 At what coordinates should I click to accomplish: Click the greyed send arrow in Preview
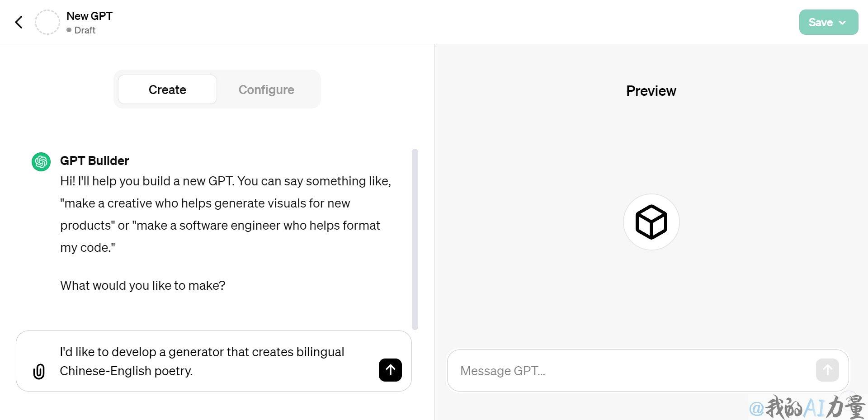[x=827, y=370]
